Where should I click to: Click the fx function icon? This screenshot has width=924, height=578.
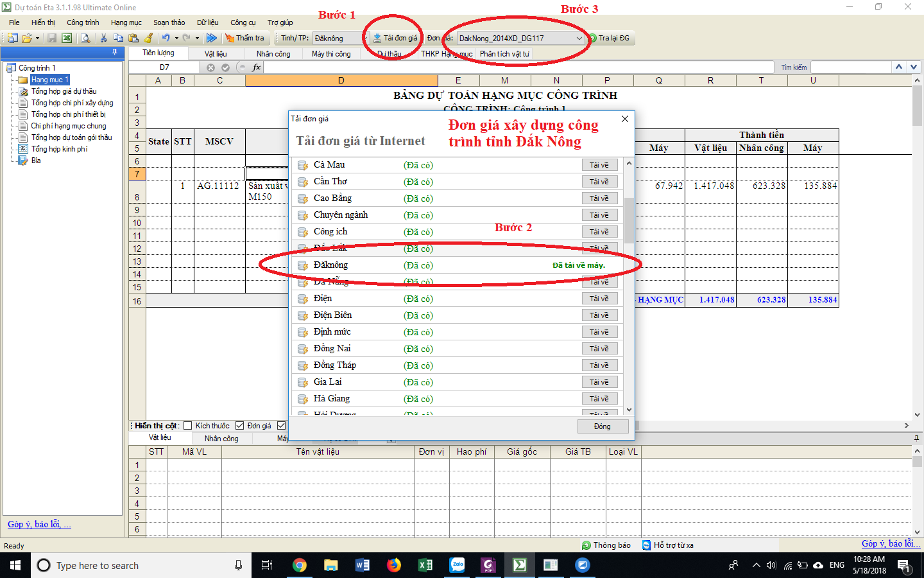click(x=257, y=67)
